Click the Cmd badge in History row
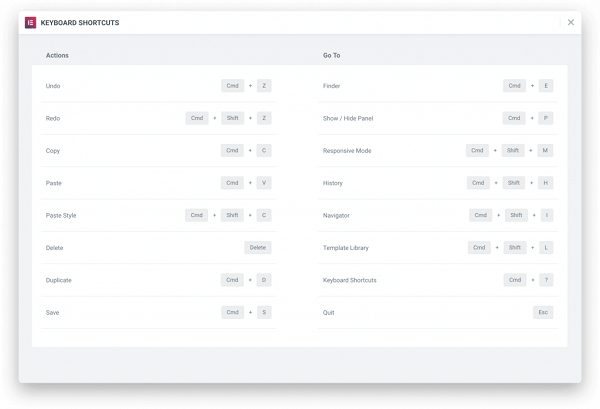Screen dimensions: 600x409 pyautogui.click(x=478, y=183)
